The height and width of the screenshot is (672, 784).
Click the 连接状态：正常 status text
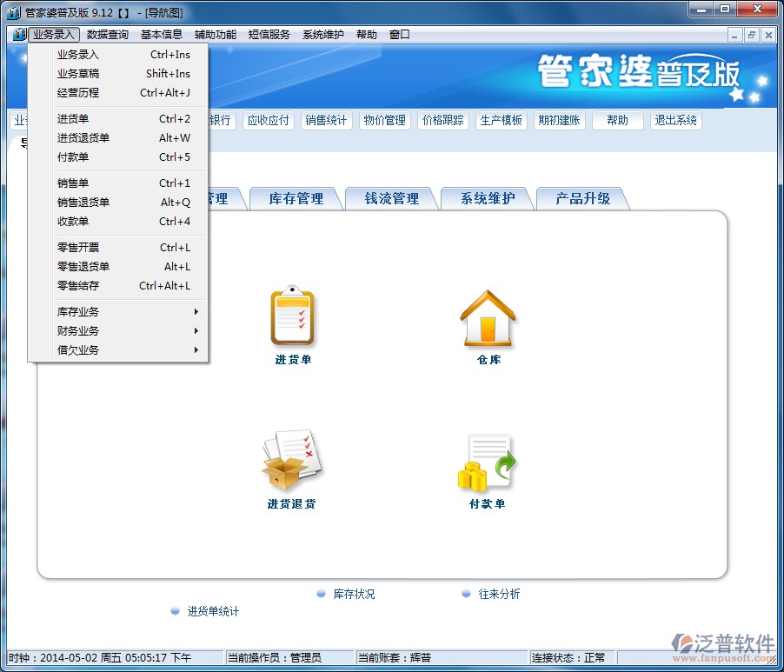tap(568, 657)
